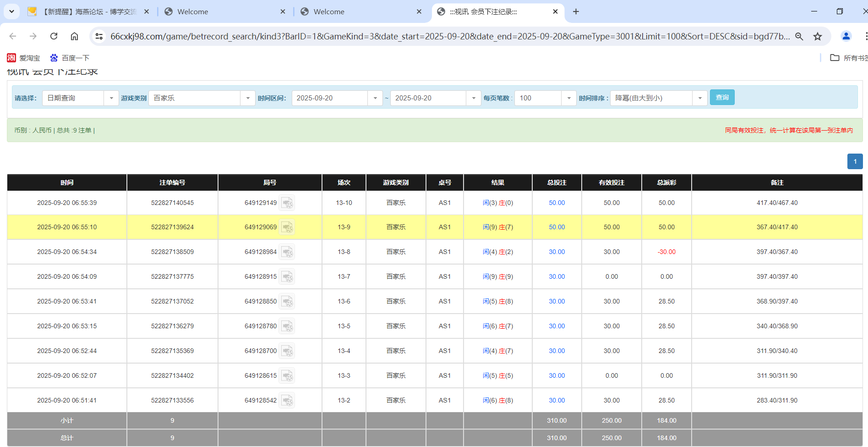The height and width of the screenshot is (447, 868).
Task: Refresh the betting record page
Action: [x=54, y=36]
